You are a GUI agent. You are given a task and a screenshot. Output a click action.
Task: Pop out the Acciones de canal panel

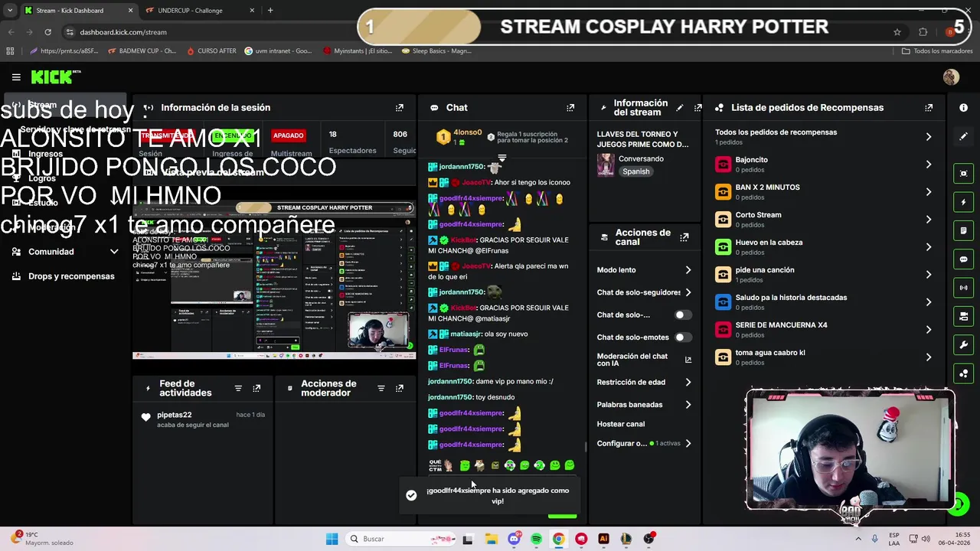click(x=684, y=237)
